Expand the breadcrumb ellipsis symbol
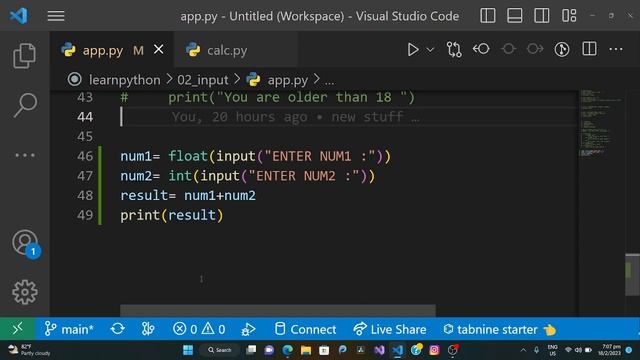Viewport: 640px width, 360px height. coord(329,81)
